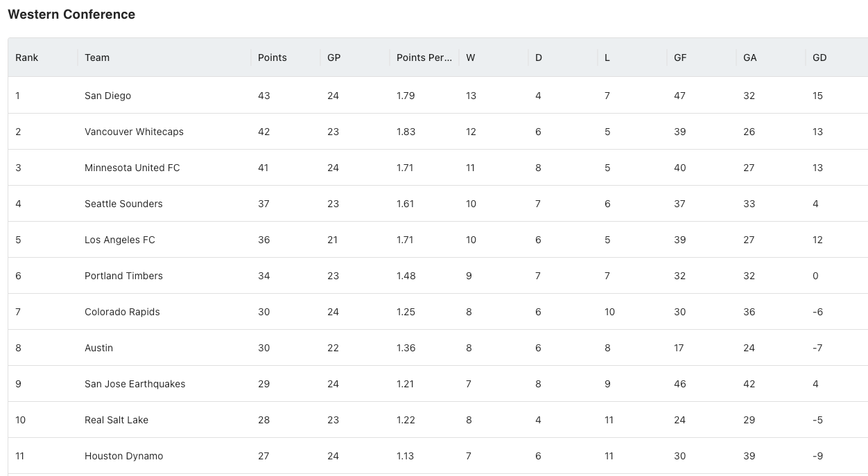Click the truncated Points Per column header
Viewport: 868px width, 476px height.
424,58
